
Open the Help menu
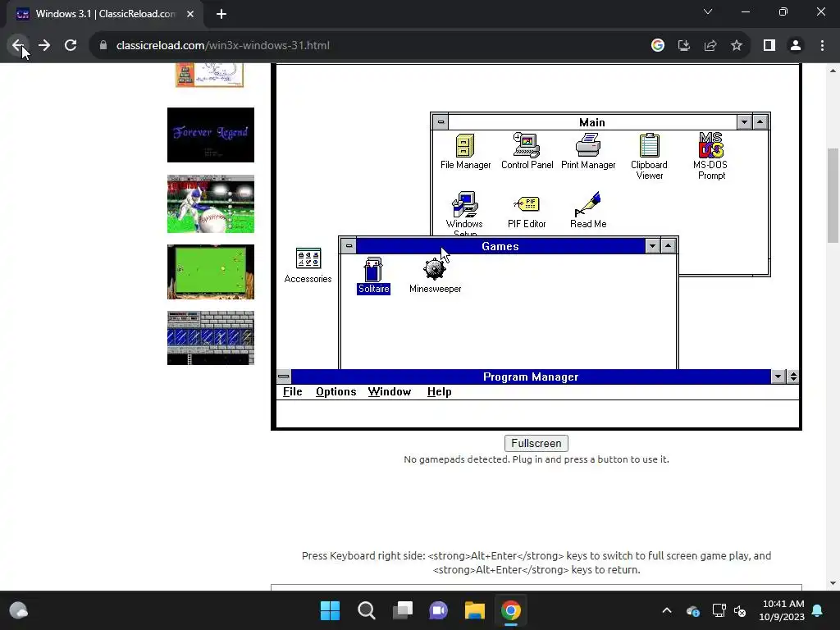(x=440, y=391)
